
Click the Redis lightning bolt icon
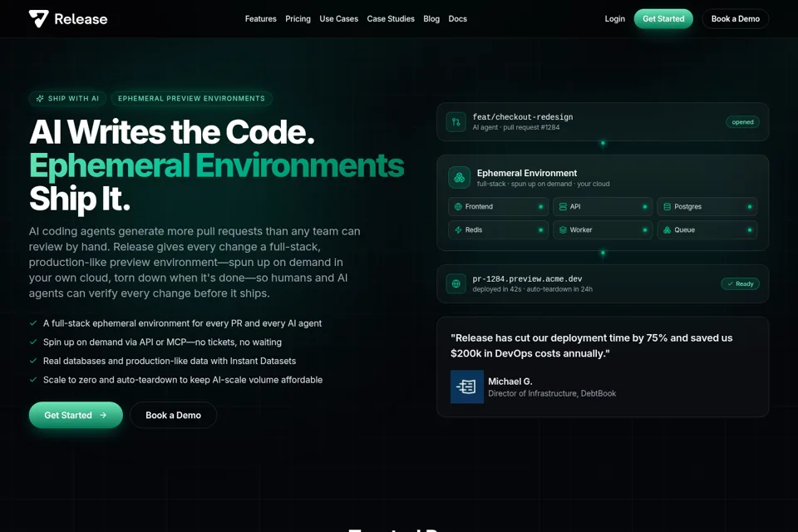tap(458, 230)
